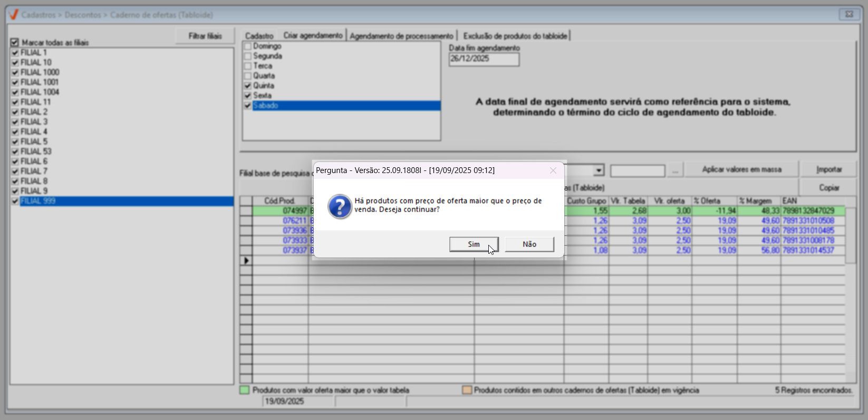Click the grid's vertical scrollbar
Screen dimensions: 868x420
[851, 289]
